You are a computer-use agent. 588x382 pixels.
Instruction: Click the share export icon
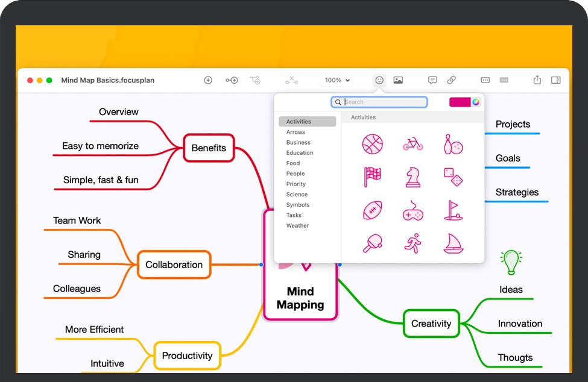point(537,80)
